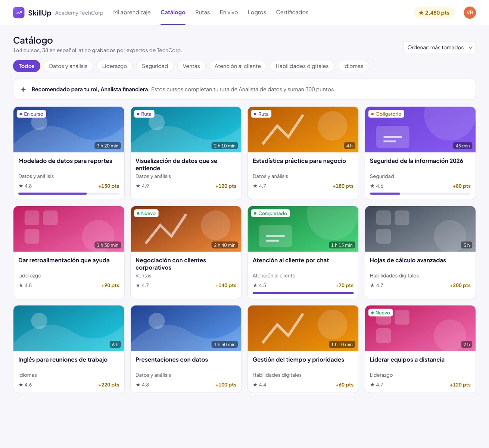
Task: Open Visualización de datos que se entiende course title
Action: click(x=176, y=165)
